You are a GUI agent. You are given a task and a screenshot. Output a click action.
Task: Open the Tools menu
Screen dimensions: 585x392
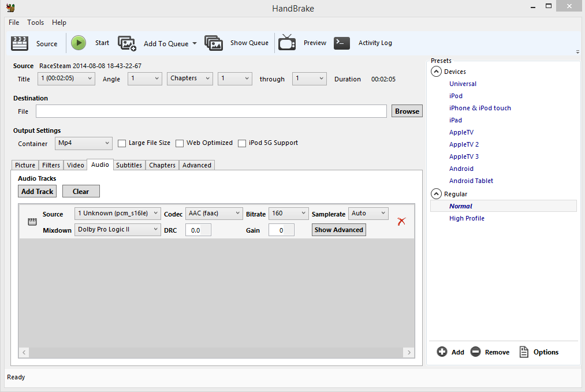pos(35,23)
